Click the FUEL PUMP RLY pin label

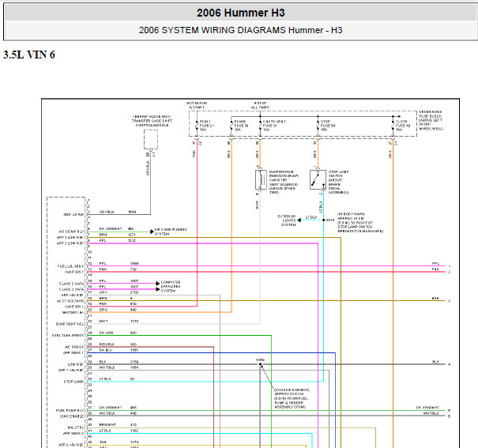(70, 409)
